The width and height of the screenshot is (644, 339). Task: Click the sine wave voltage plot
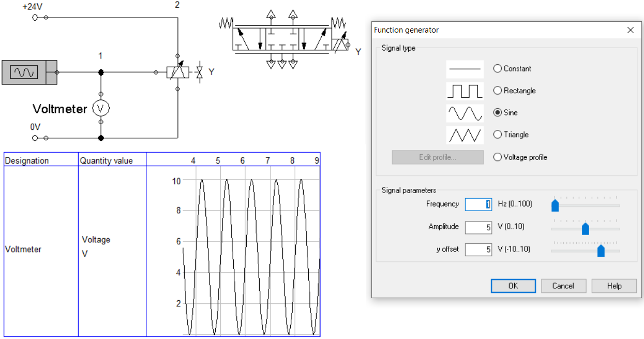pos(251,257)
